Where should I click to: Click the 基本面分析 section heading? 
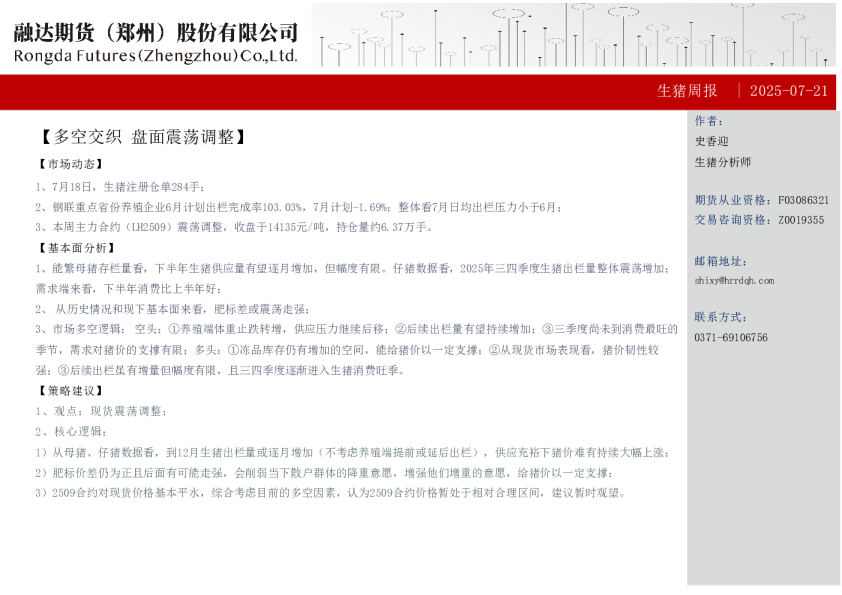click(75, 247)
